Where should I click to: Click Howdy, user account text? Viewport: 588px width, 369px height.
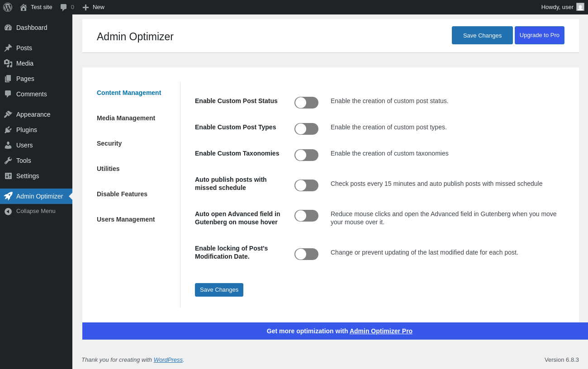557,7
